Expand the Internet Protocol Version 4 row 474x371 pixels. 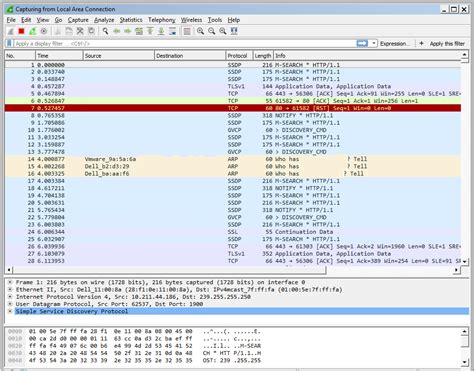click(10, 297)
